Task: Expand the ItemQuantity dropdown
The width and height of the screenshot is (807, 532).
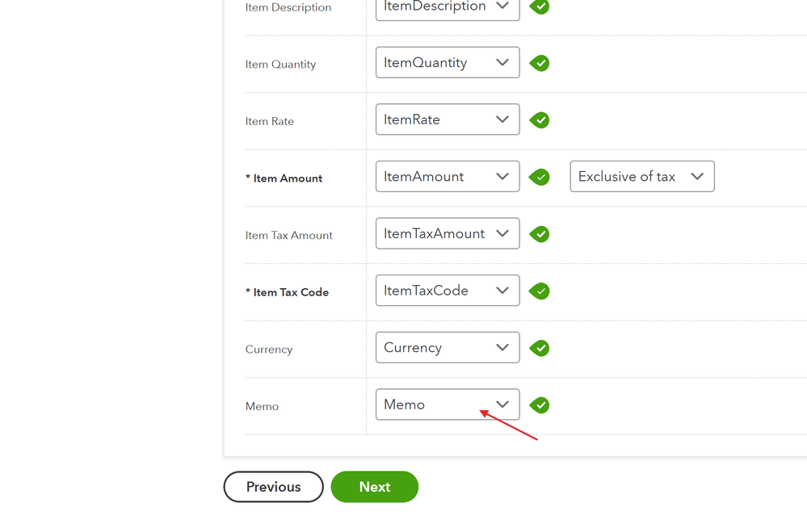Action: click(x=447, y=63)
